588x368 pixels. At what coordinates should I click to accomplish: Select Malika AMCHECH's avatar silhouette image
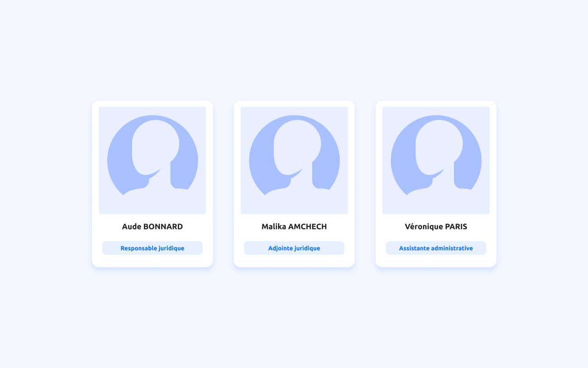pos(294,160)
